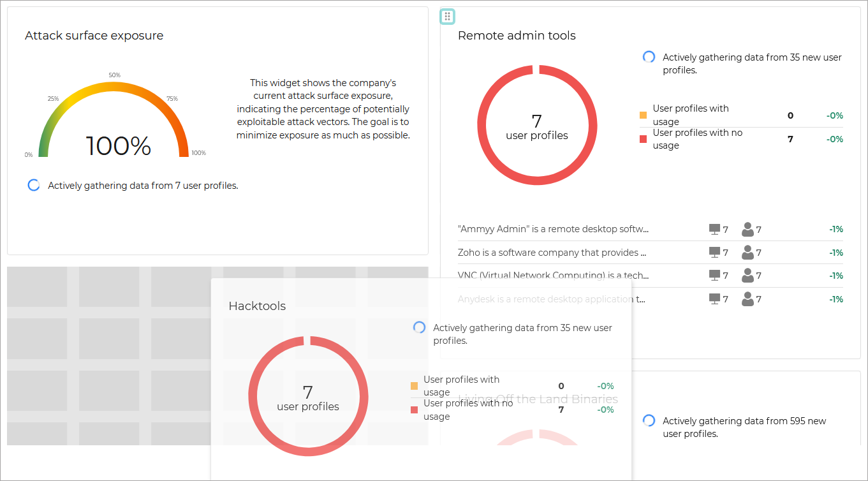
Task: Click the monitor icon in the Anydesk row
Action: pyautogui.click(x=715, y=299)
